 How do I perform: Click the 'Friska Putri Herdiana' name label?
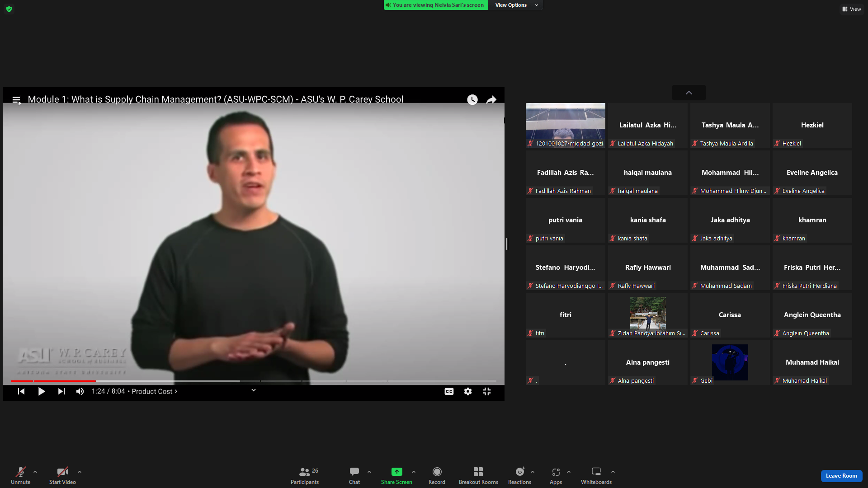810,286
